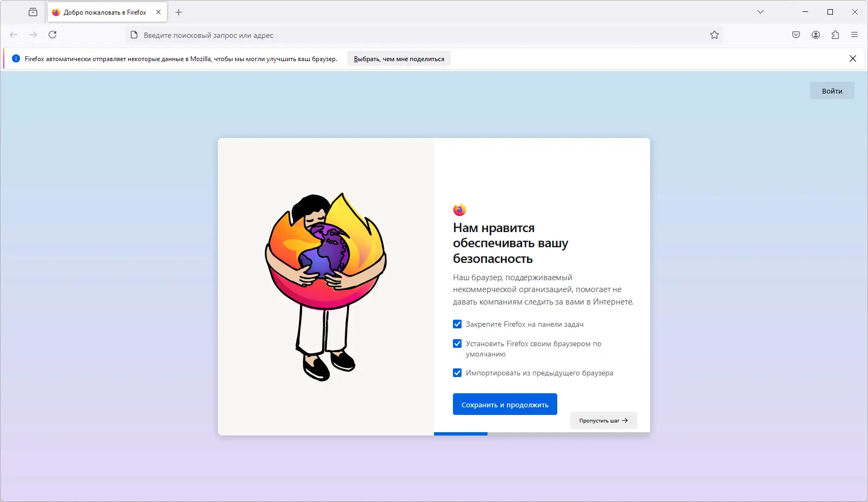Bookmark this page with the star icon
868x502 pixels.
coord(715,35)
